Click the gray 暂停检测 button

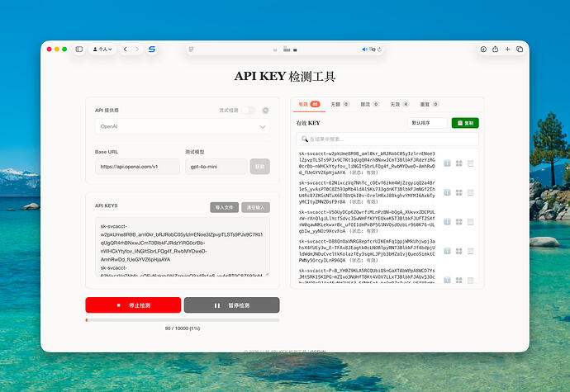pyautogui.click(x=231, y=305)
